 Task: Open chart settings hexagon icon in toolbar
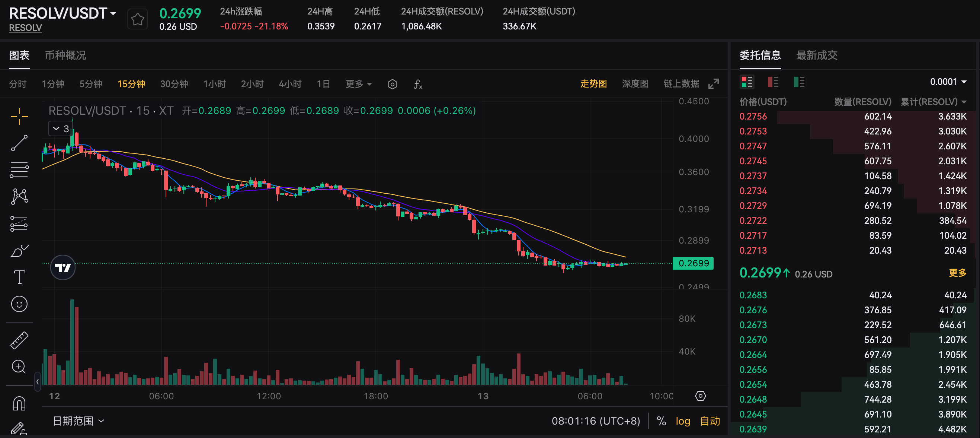(392, 84)
